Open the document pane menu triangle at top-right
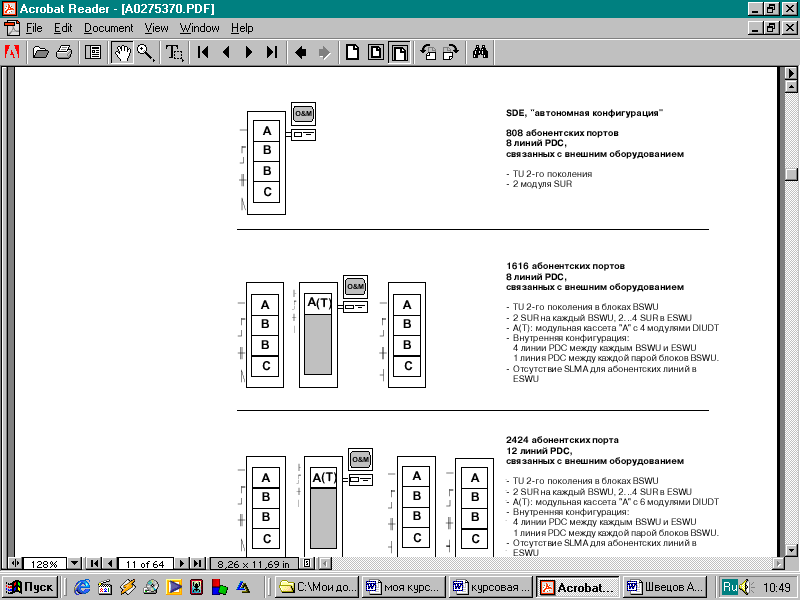Viewport: 800px width, 600px height. click(791, 73)
